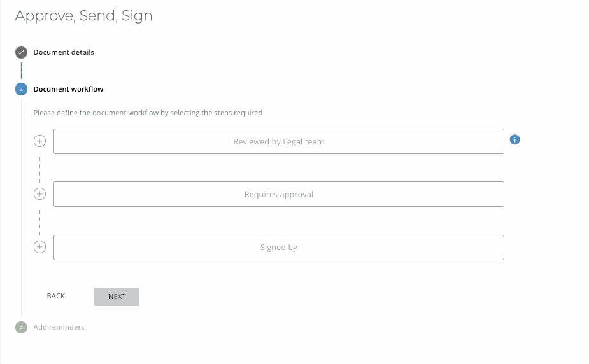The width and height of the screenshot is (589, 364).
Task: Open the blue info icon beside Legal team step
Action: point(514,139)
